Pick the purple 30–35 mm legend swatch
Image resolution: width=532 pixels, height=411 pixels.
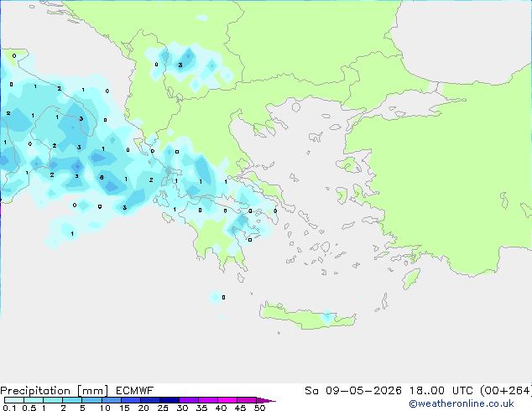point(188,400)
